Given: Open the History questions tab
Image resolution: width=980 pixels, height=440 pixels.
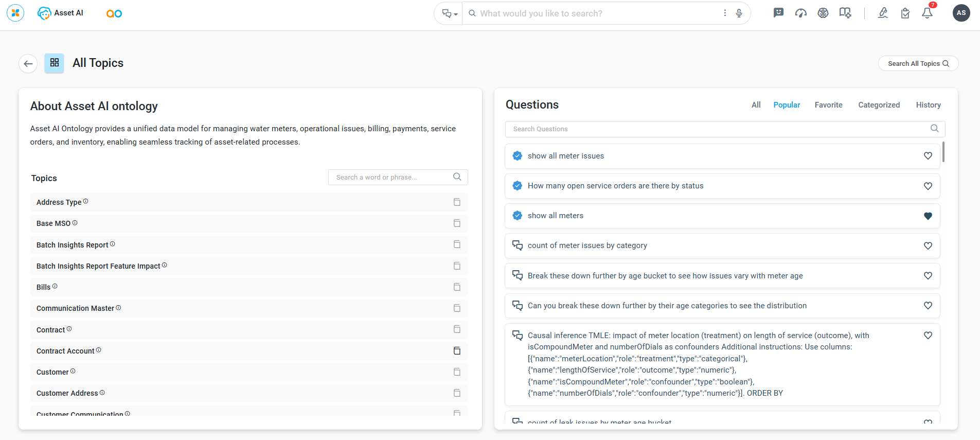Looking at the screenshot, I should [928, 105].
